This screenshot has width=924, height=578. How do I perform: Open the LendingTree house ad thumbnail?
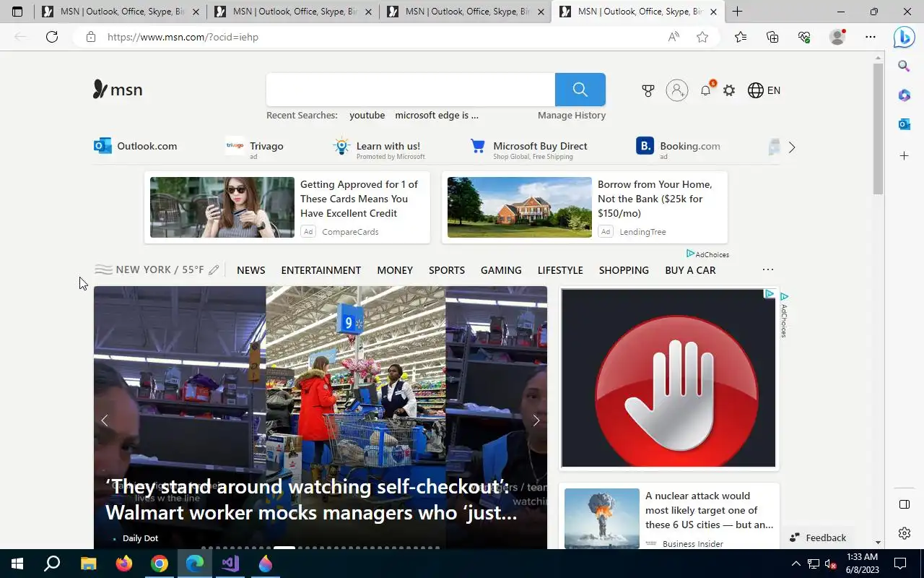[x=520, y=207]
